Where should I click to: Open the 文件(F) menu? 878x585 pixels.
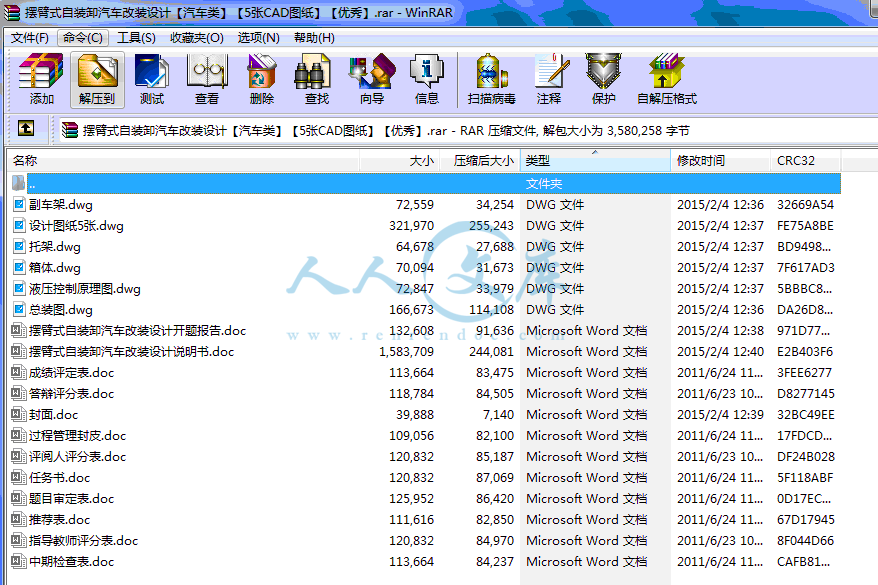tap(30, 38)
